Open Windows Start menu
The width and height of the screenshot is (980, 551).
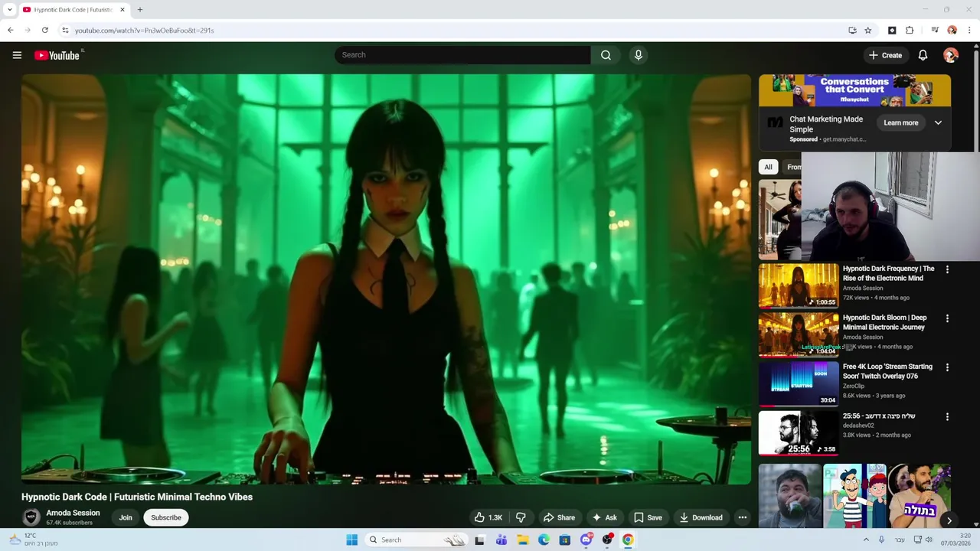[x=351, y=540]
